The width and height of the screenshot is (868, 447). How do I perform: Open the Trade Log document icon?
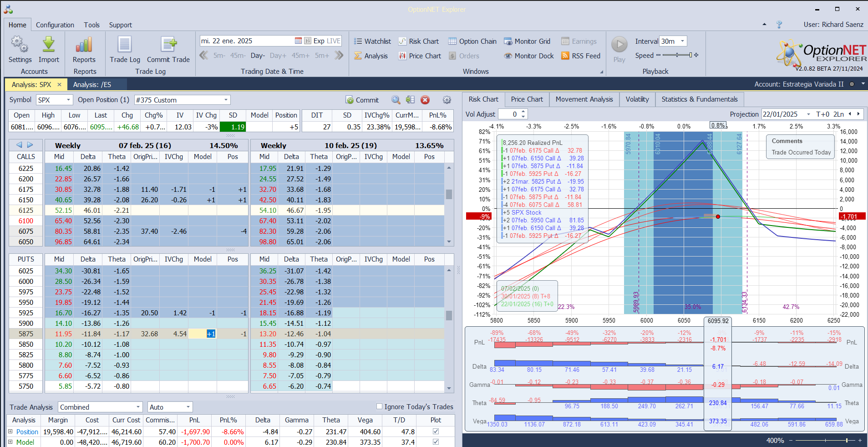pos(125,45)
